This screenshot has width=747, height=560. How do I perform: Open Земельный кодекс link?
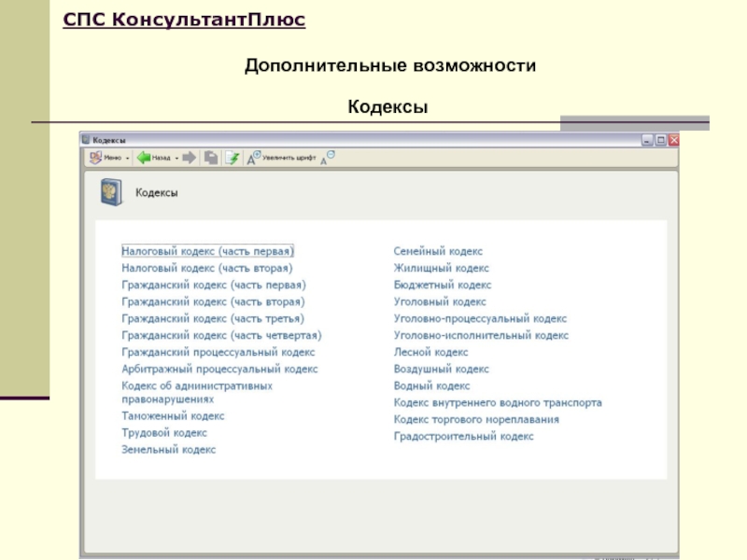(169, 450)
